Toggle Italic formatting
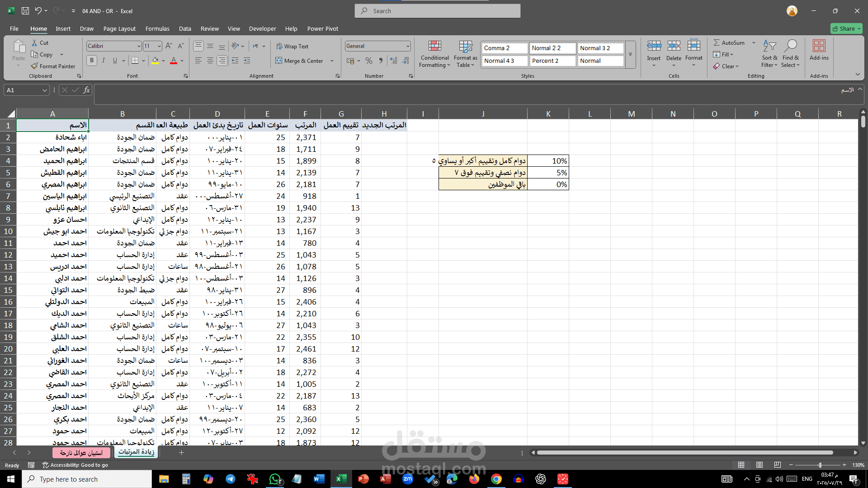The height and width of the screenshot is (488, 868). pyautogui.click(x=103, y=60)
